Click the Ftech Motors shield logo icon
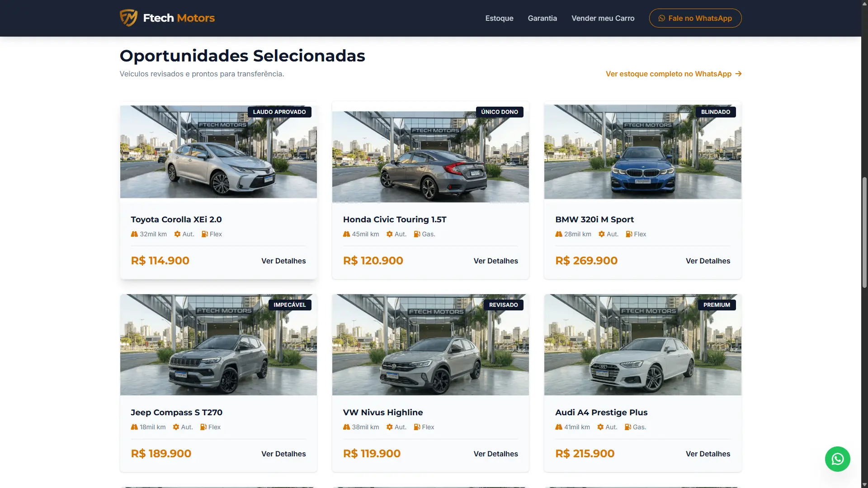Screen dimensions: 868x488 (x=128, y=18)
